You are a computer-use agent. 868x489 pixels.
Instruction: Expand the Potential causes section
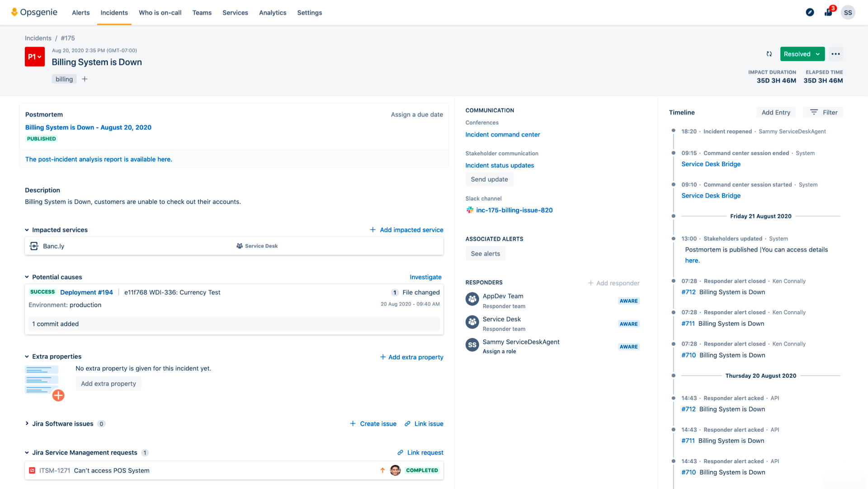click(x=27, y=277)
